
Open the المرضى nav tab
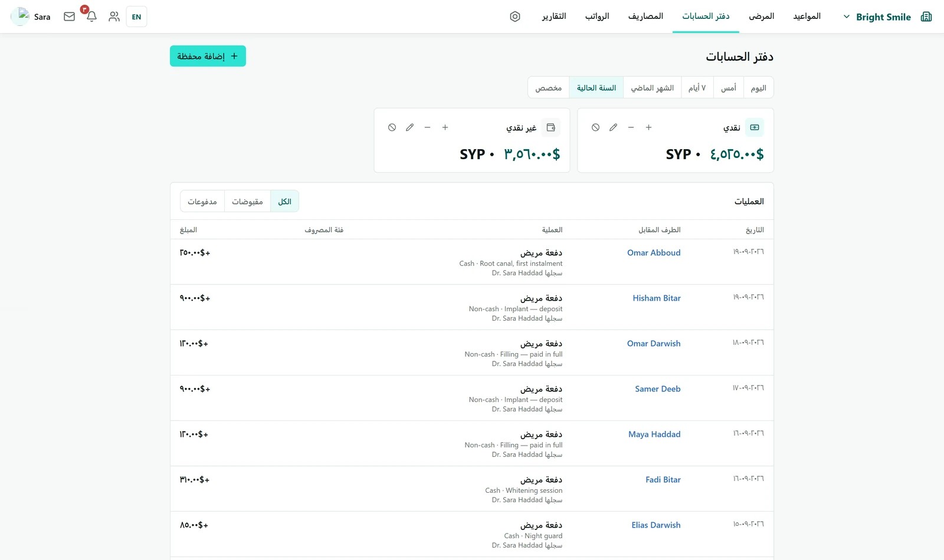(x=761, y=16)
